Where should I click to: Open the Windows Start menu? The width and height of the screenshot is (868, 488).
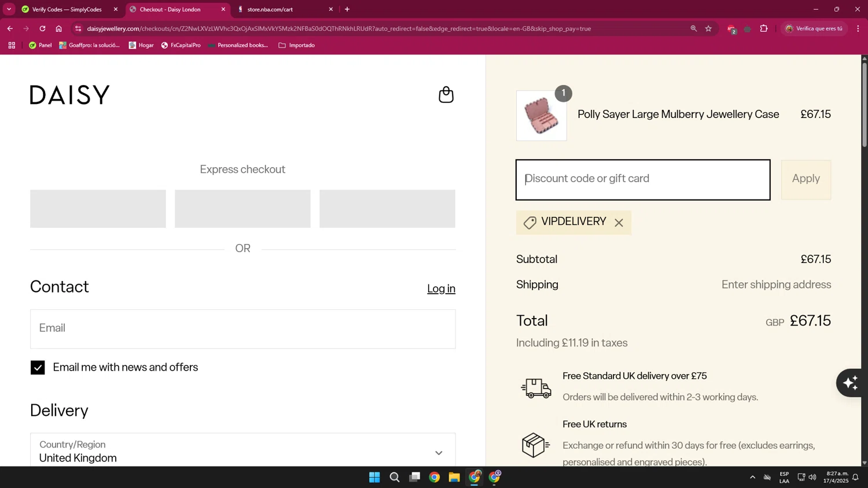pos(374,477)
